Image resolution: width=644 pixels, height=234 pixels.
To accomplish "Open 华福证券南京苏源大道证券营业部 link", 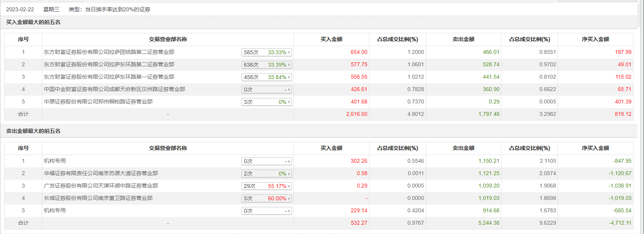I will point(101,173).
